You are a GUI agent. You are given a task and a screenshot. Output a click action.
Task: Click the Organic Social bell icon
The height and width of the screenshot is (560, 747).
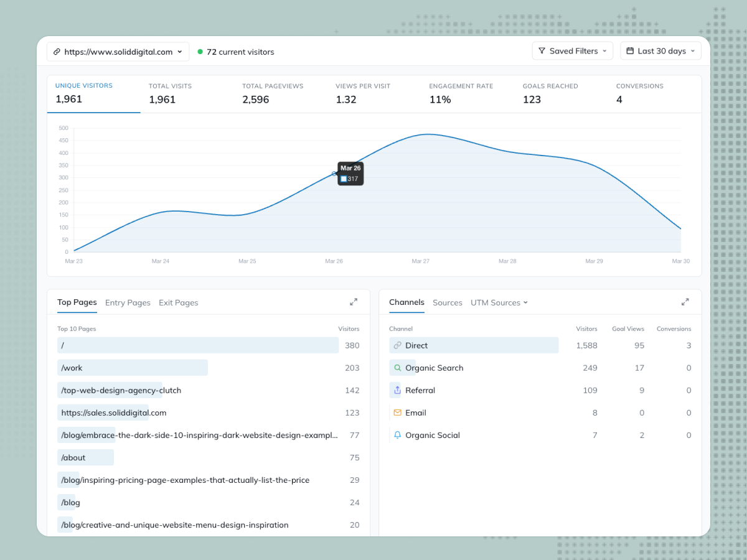tap(398, 435)
